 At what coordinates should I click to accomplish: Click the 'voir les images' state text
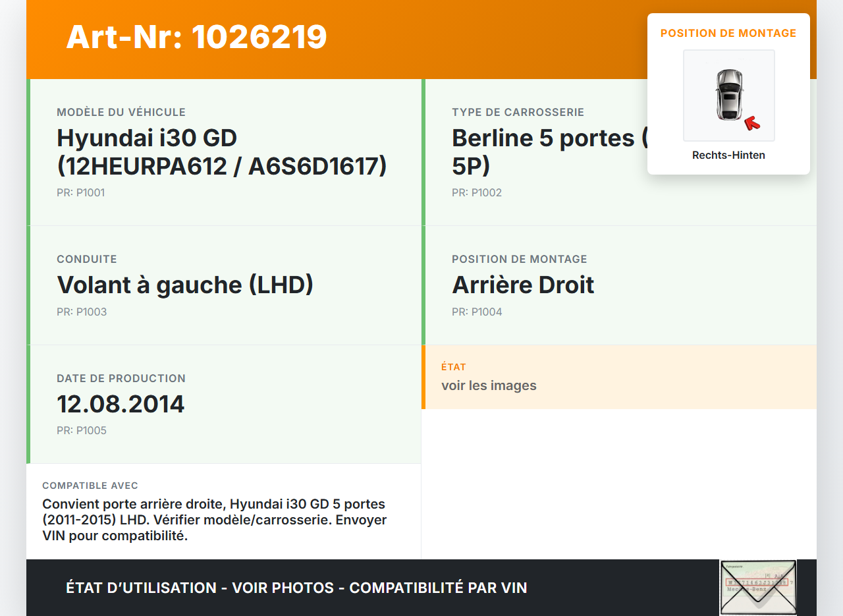click(489, 385)
